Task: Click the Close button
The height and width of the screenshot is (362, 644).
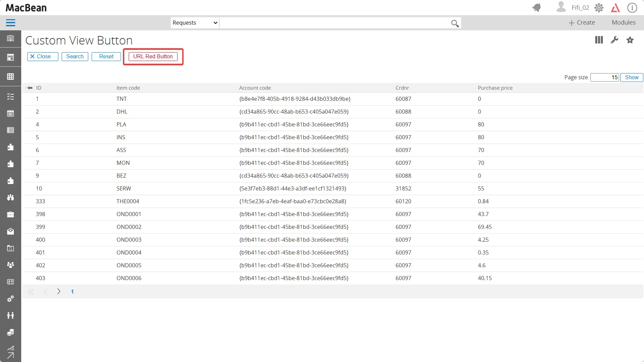Action: (x=43, y=57)
